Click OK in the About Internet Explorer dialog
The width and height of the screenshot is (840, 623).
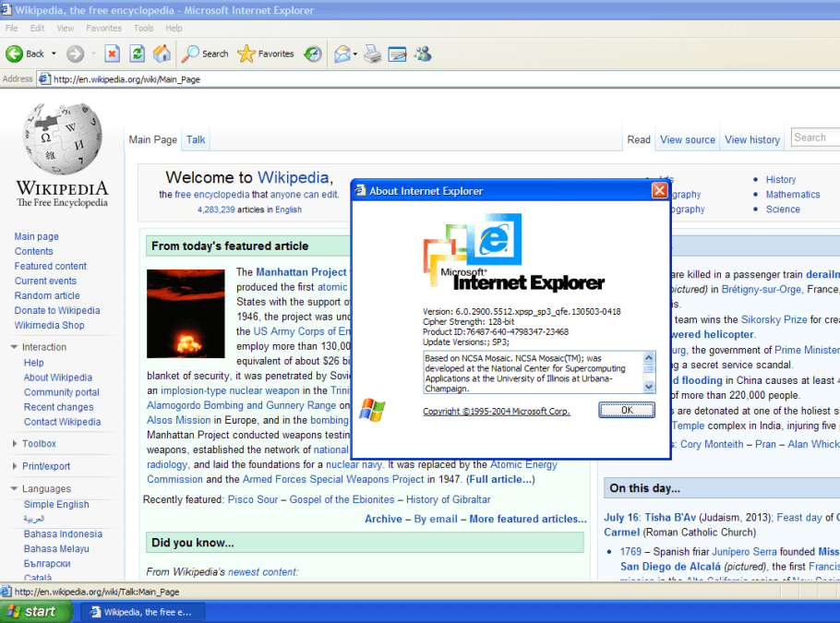click(x=626, y=410)
